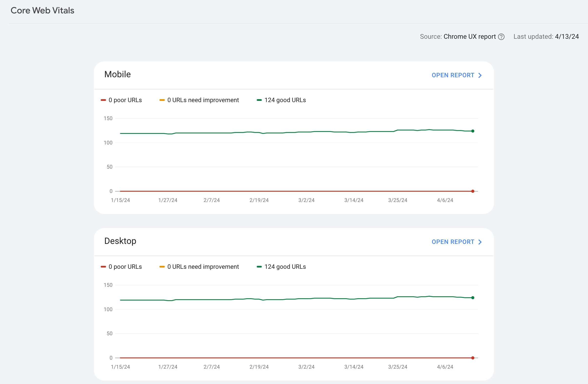588x384 pixels.
Task: Click red endpoint dot on Desktop chart
Action: click(x=473, y=358)
